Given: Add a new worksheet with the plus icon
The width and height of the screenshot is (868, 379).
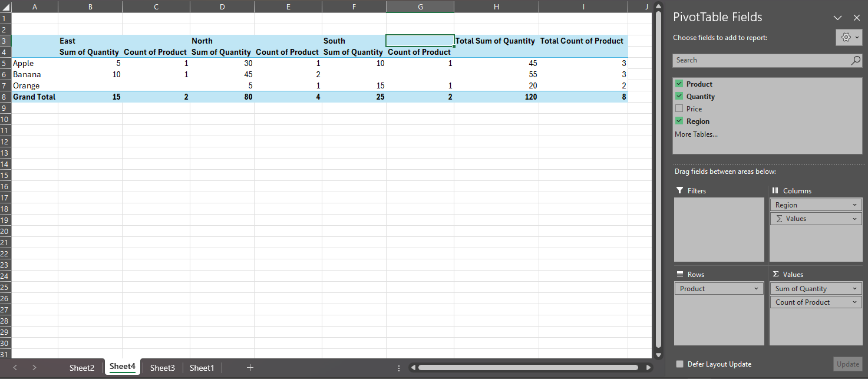Looking at the screenshot, I should tap(250, 367).
